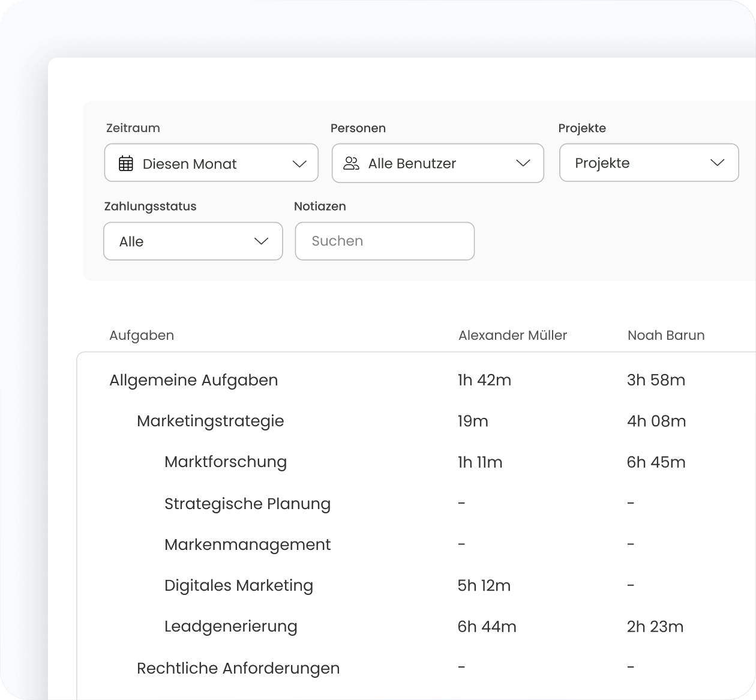Click Noah Barun's 6h 45m Marktforschung time
The width and height of the screenshot is (756, 700).
(656, 462)
